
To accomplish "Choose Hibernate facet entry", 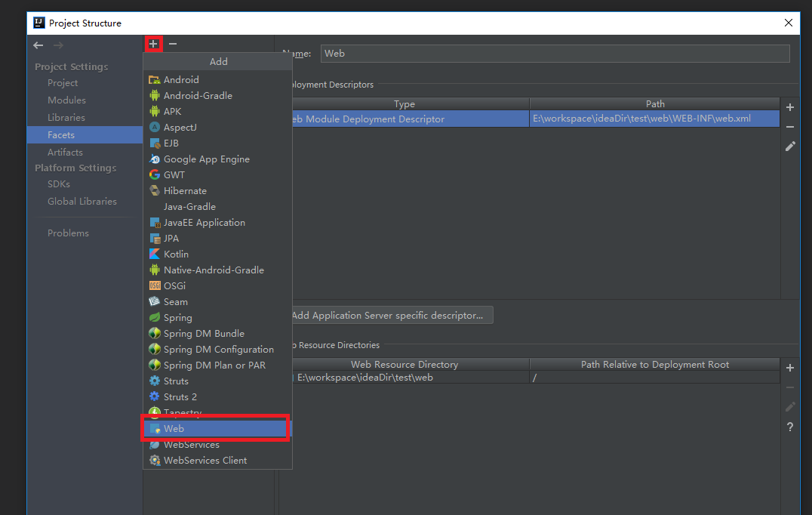I will 217,190.
